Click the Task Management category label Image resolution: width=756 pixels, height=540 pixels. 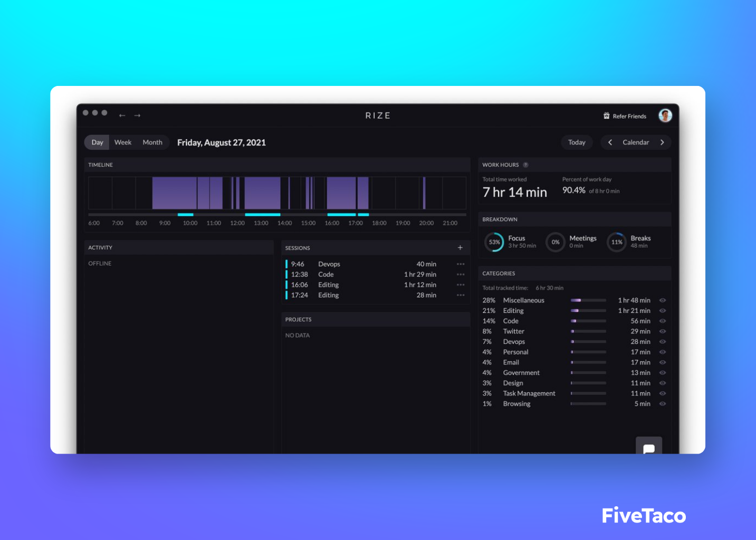click(x=529, y=393)
